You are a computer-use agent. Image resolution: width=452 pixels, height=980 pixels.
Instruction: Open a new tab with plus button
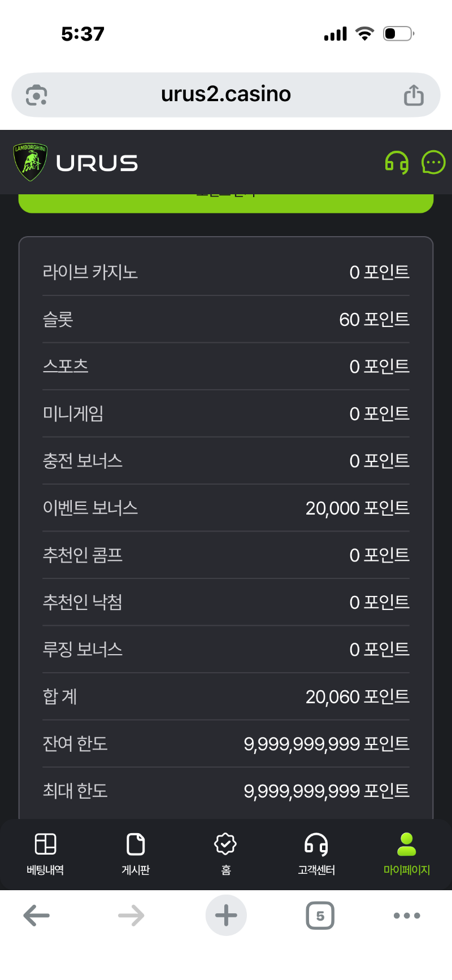pos(226,915)
